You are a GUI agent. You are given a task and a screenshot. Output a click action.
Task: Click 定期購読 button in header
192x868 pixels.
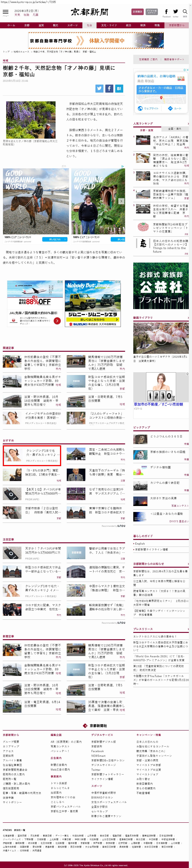tap(137, 12)
